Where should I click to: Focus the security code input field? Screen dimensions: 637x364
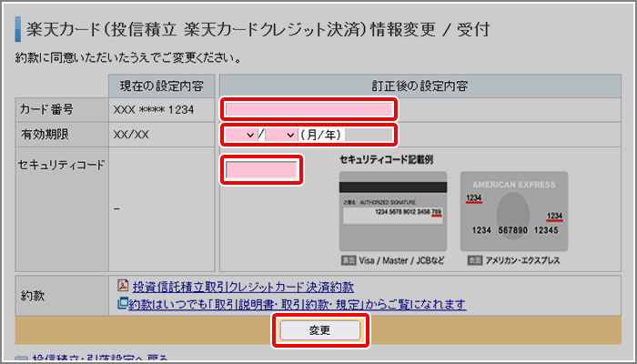261,170
